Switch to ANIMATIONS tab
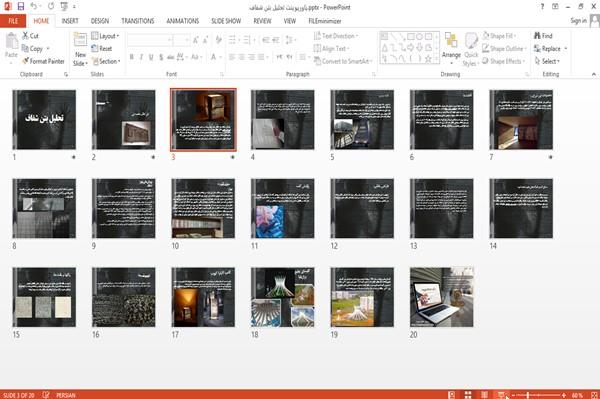600x399 pixels. [x=183, y=21]
